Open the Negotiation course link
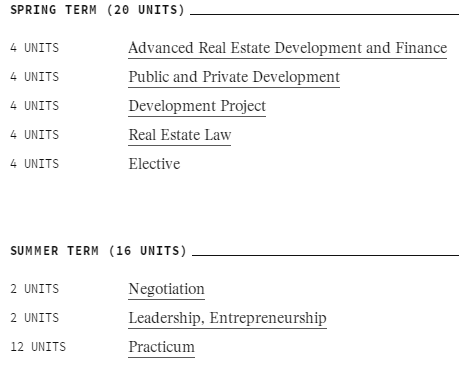The image size is (459, 369). [166, 289]
